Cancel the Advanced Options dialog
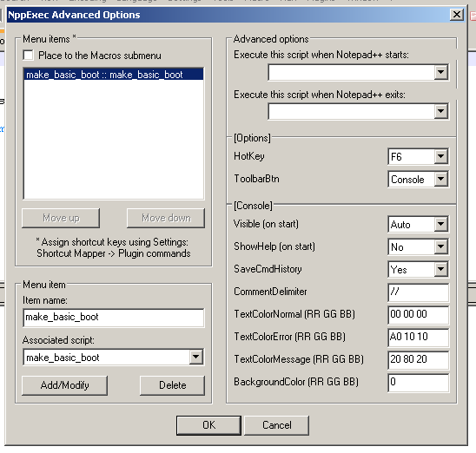The height and width of the screenshot is (453, 476). [x=276, y=425]
